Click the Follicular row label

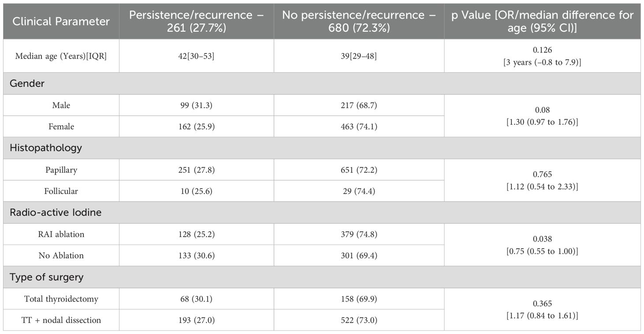[x=61, y=191]
